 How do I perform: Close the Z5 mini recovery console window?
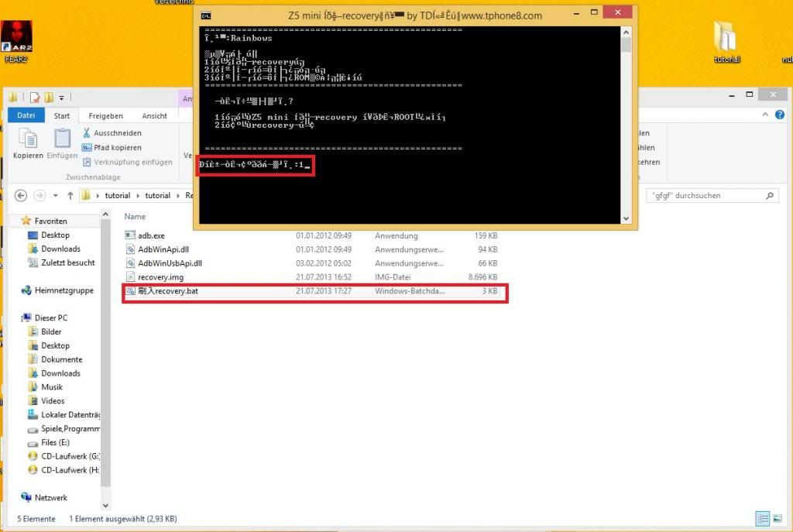point(618,12)
